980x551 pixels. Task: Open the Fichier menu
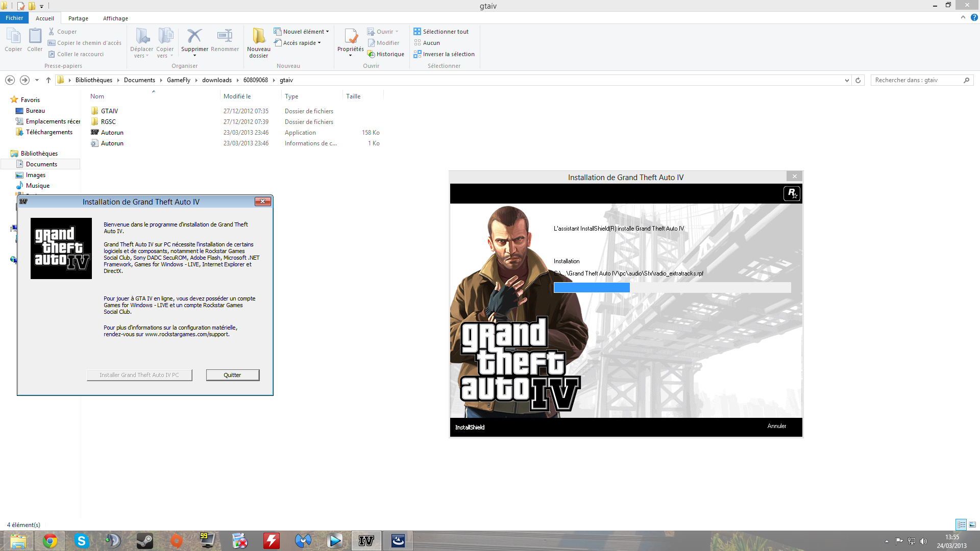(14, 18)
